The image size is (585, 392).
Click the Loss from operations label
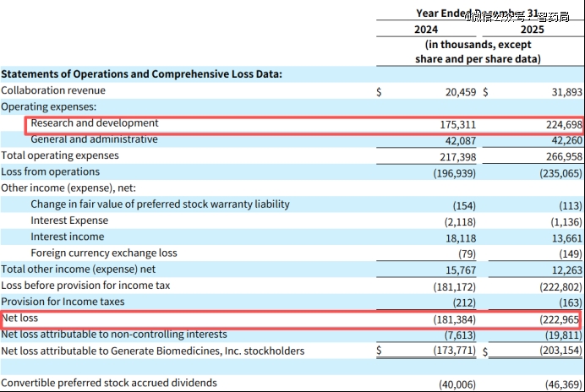tap(50, 171)
